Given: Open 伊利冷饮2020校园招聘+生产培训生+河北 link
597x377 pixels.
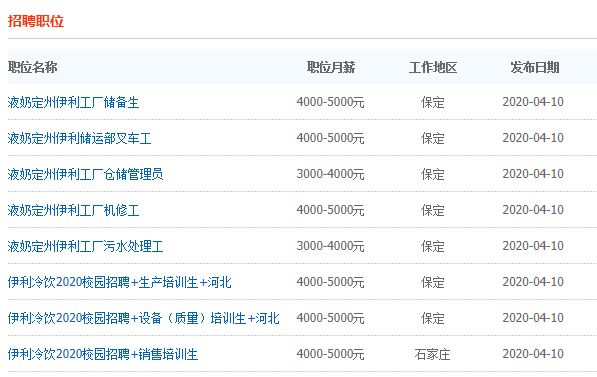Looking at the screenshot, I should pos(120,282).
